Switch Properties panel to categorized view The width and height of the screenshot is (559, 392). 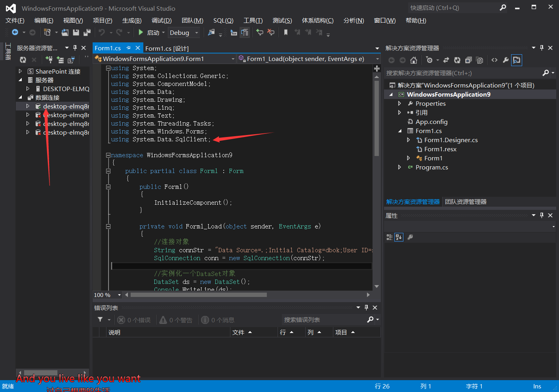(389, 237)
